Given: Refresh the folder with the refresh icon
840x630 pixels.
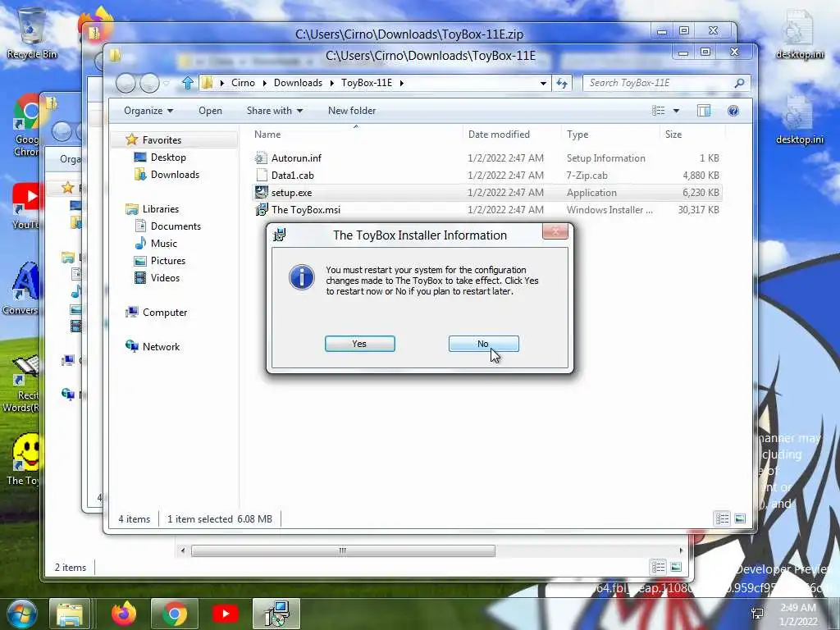Looking at the screenshot, I should pos(561,83).
